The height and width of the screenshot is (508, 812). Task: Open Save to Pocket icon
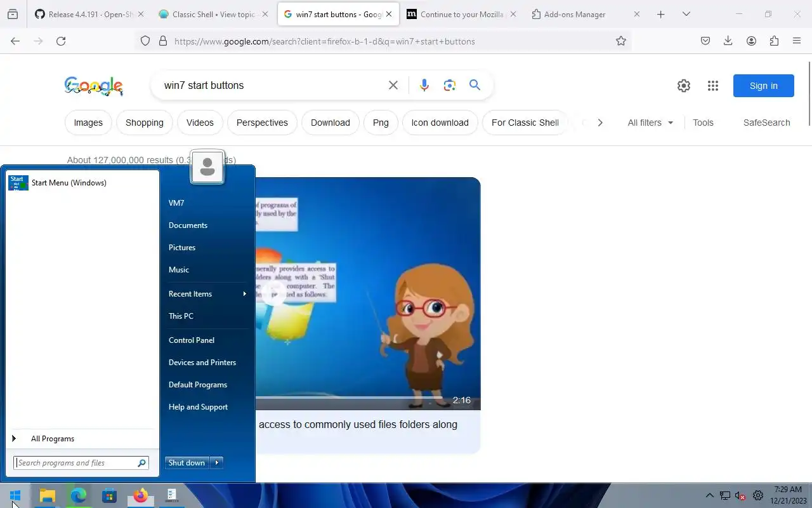705,41
